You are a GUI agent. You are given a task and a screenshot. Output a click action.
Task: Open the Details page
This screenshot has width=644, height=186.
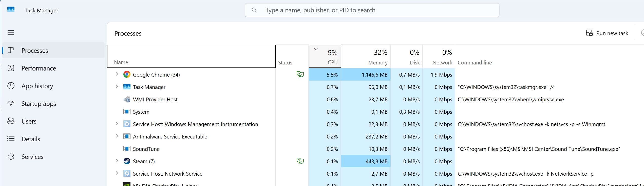pyautogui.click(x=53, y=139)
